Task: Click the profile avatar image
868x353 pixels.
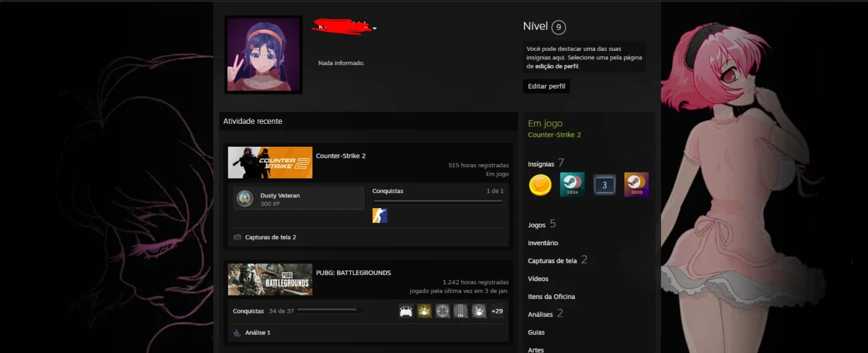Action: [263, 55]
